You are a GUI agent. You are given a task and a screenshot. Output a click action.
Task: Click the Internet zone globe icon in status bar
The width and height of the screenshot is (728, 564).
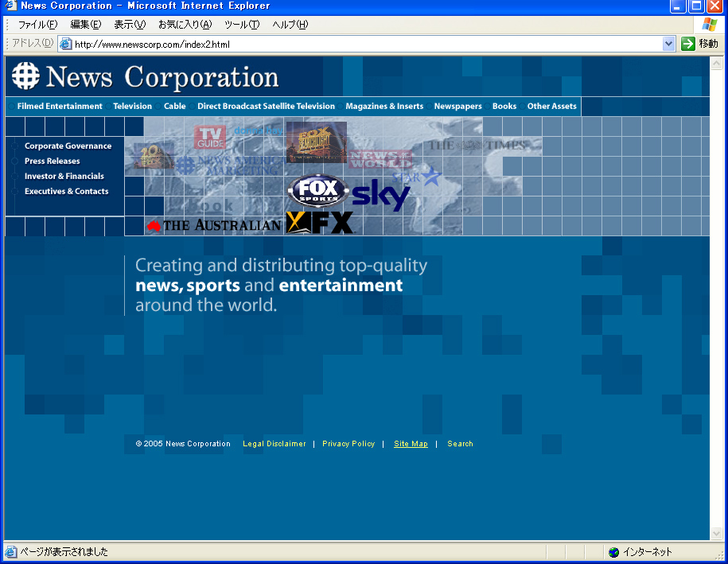coord(613,552)
